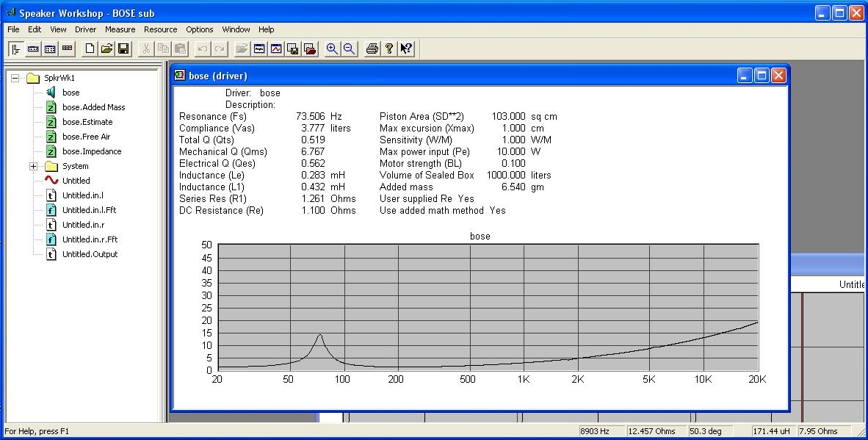Viewport: 868px width, 440px height.
Task: Select bose.Impedance in the tree
Action: [x=92, y=151]
